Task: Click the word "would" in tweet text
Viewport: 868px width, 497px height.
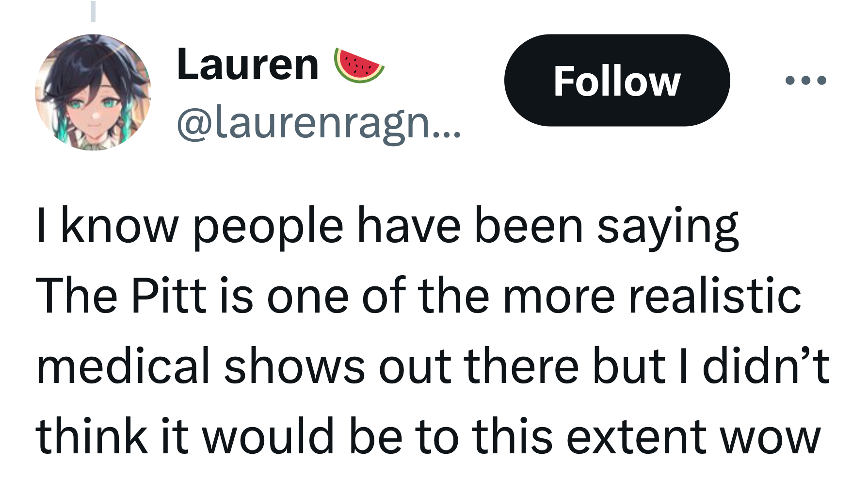Action: pos(268,436)
